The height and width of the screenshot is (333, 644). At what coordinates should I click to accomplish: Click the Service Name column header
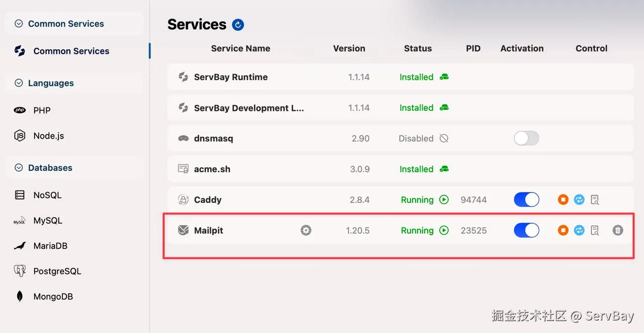pos(240,48)
